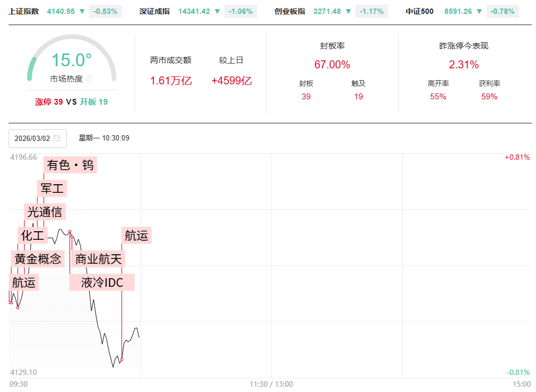Viewport: 536px width, 392px height.
Task: Click the 开板 19 count
Action: tap(94, 102)
